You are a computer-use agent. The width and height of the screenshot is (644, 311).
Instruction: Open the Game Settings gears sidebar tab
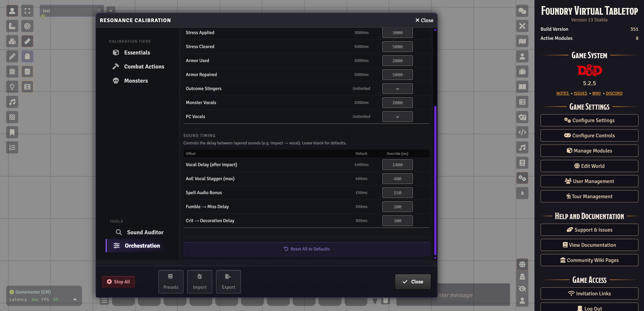coord(522,178)
